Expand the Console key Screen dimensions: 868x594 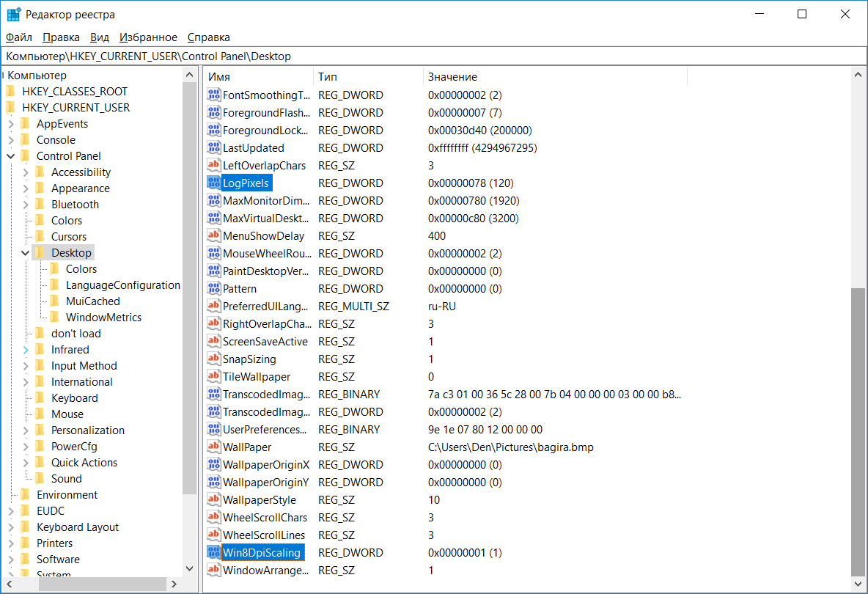pos(10,140)
